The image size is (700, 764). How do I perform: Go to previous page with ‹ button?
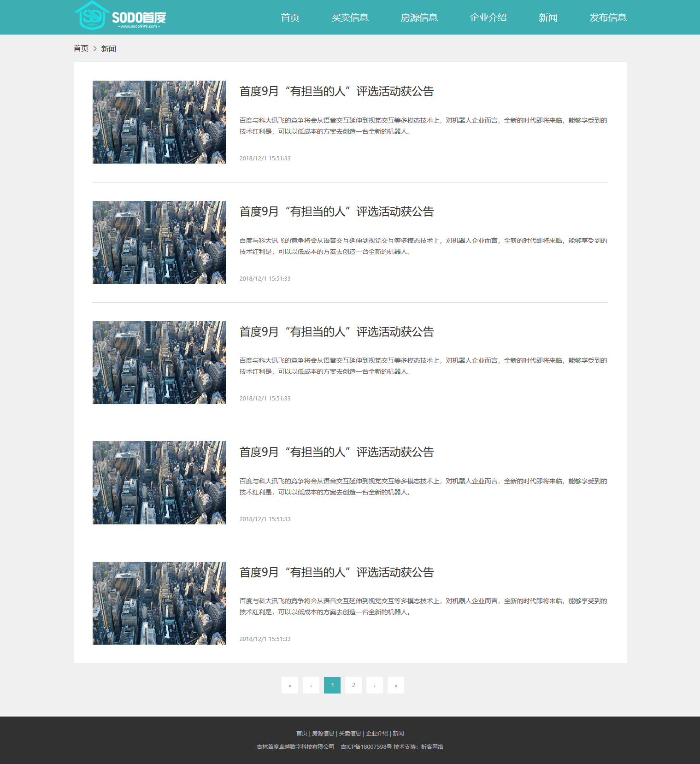(311, 685)
